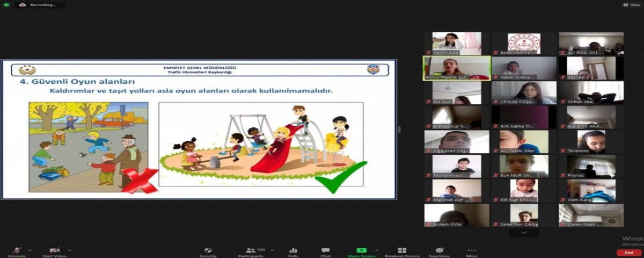The width and height of the screenshot is (644, 258).
Task: Toggle Start Video camera button
Action: [54, 250]
